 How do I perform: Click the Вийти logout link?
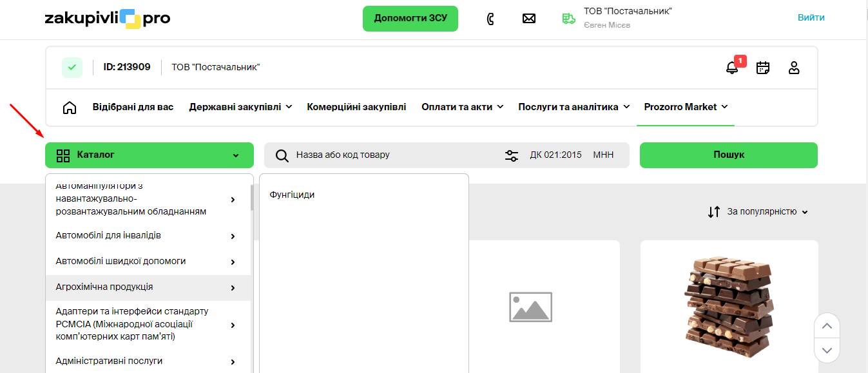click(811, 17)
